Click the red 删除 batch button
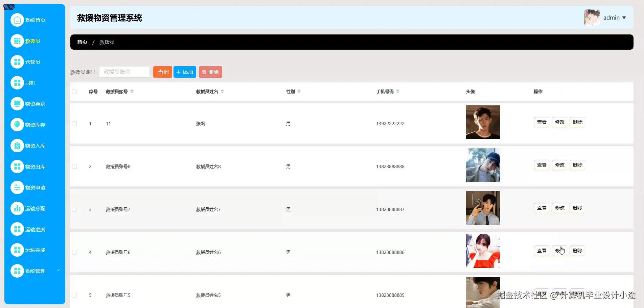644x308 pixels. [x=210, y=72]
